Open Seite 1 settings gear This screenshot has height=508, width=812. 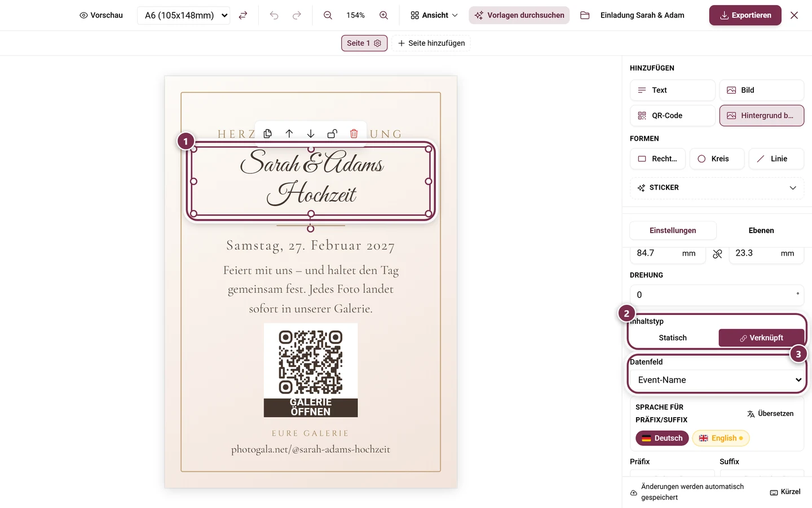point(378,43)
